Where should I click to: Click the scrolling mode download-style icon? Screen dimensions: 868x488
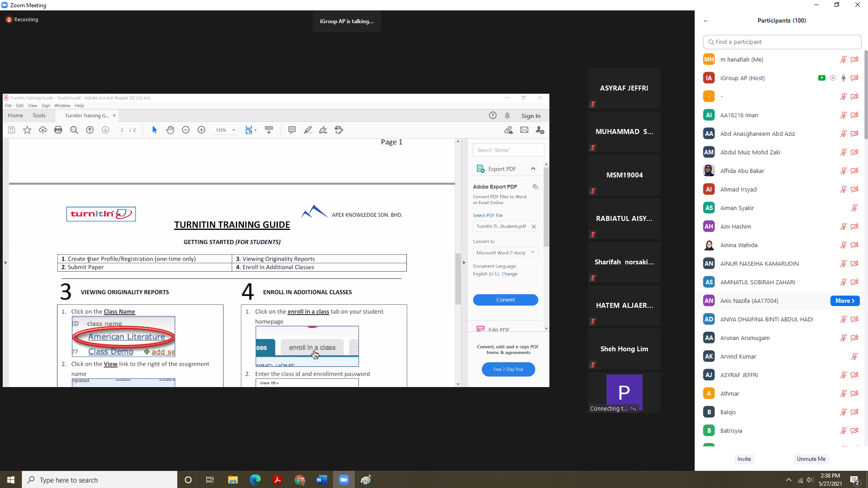tap(269, 130)
